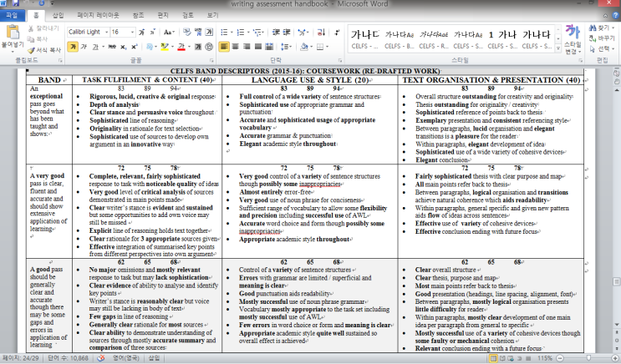621x364 pixels.
Task: Toggle Show/Hide paragraph marks
Action: coord(337,32)
